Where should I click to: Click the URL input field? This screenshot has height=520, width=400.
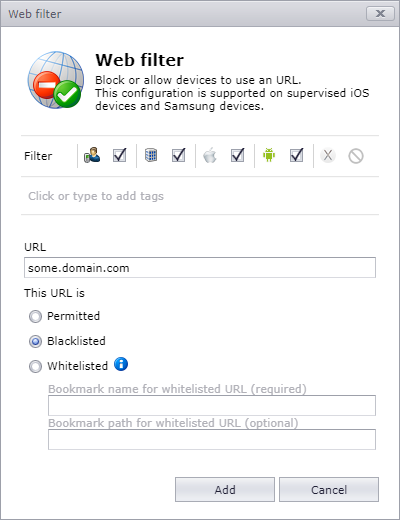click(x=200, y=267)
